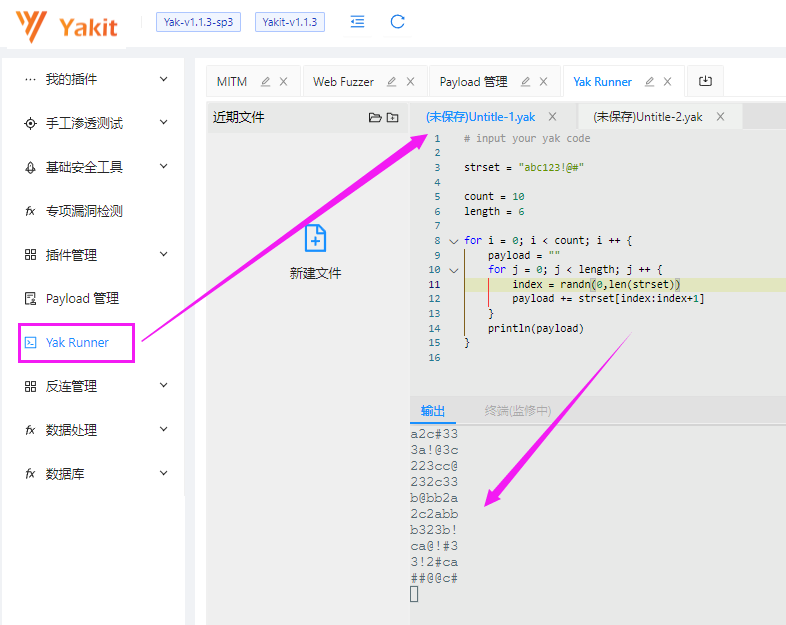Expand the 数据处理 chevron
Screen dimensions: 786x625
pyautogui.click(x=163, y=429)
